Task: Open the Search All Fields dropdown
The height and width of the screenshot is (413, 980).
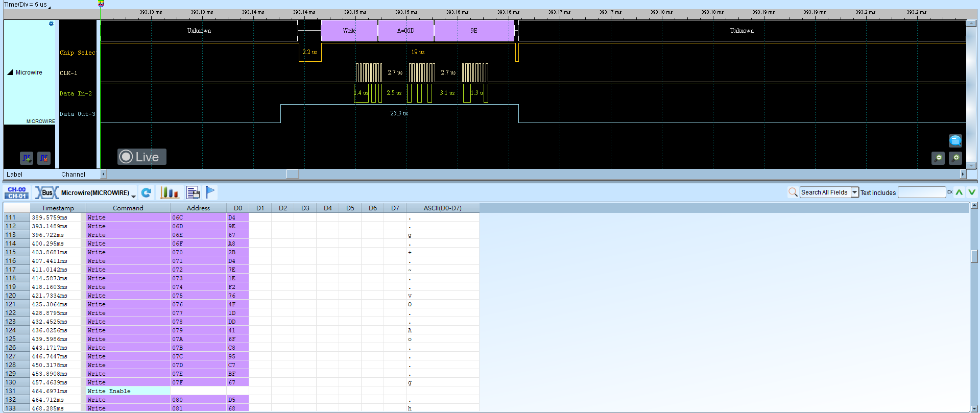Action: tap(855, 192)
